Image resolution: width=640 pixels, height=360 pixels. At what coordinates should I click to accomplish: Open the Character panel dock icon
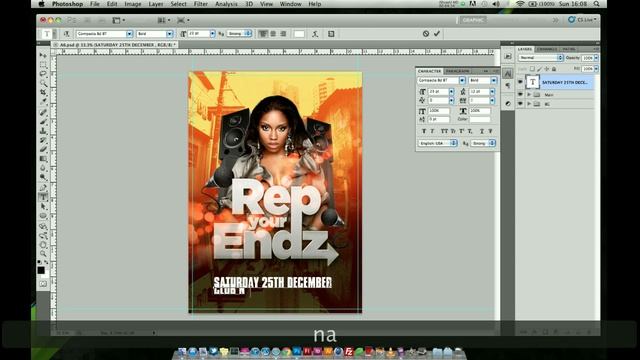(507, 73)
